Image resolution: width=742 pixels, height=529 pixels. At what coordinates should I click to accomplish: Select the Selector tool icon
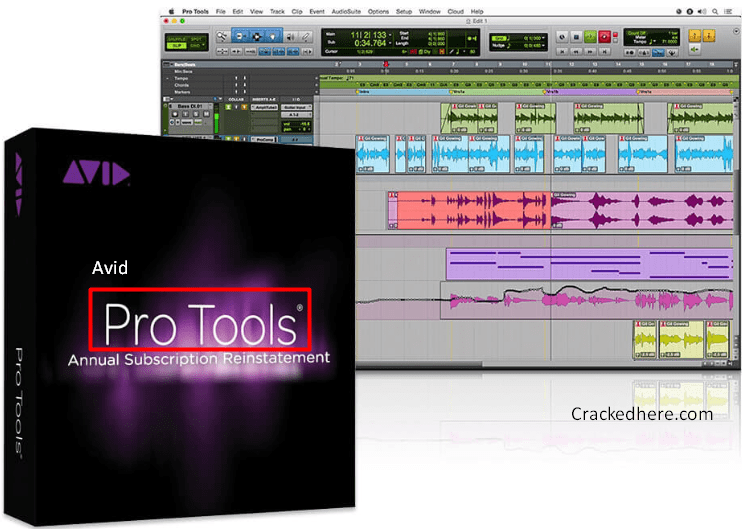257,36
